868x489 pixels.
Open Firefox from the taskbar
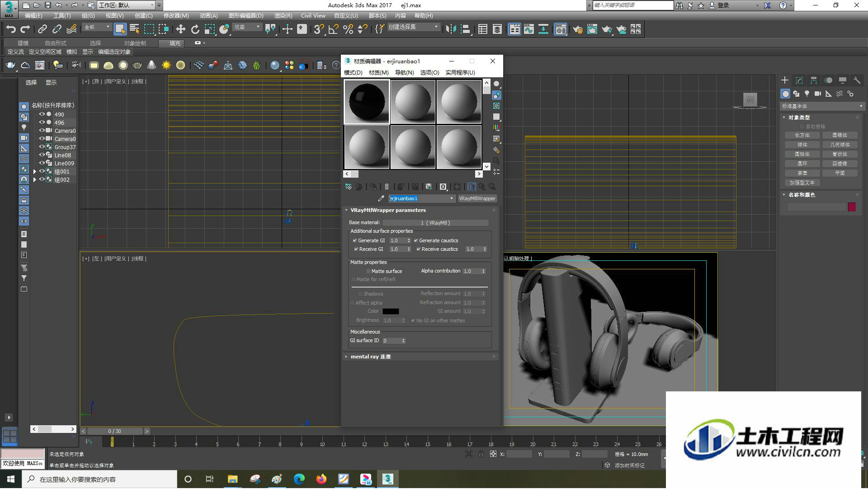click(x=321, y=479)
